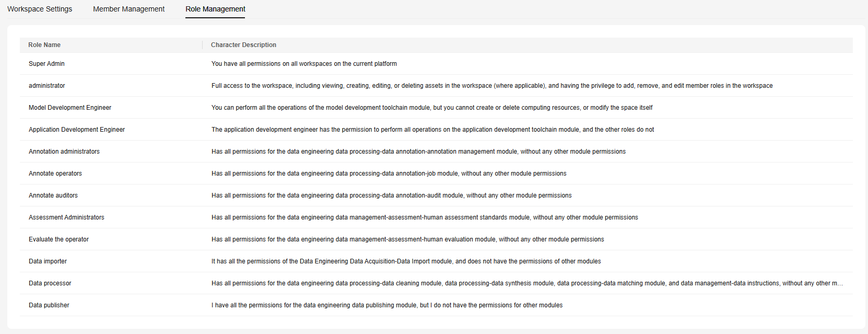Click the Super Admin permissions description
Viewport: 868px width, 334px height.
304,64
